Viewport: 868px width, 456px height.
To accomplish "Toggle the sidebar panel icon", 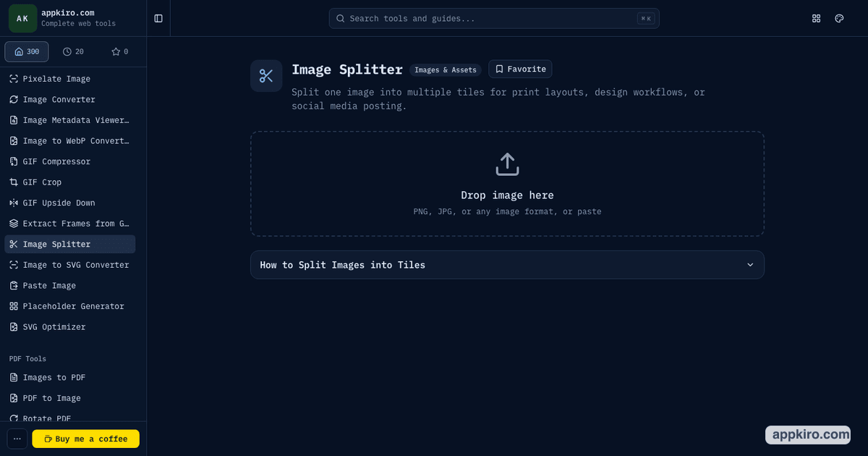I will [x=158, y=18].
